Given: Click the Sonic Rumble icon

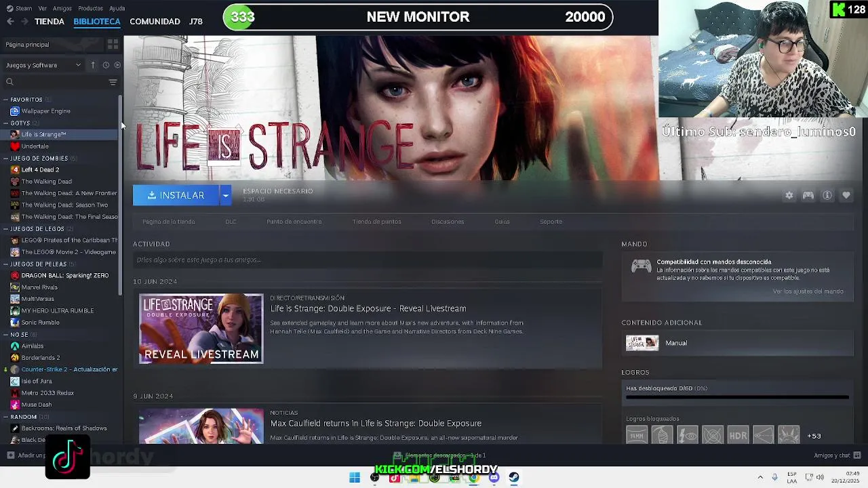Looking at the screenshot, I should tap(15, 323).
